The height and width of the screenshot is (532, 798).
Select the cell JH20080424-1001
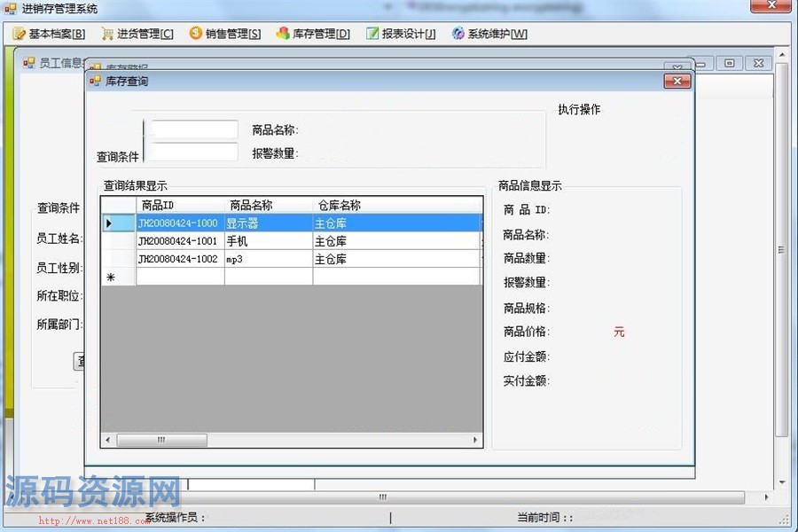tap(180, 241)
